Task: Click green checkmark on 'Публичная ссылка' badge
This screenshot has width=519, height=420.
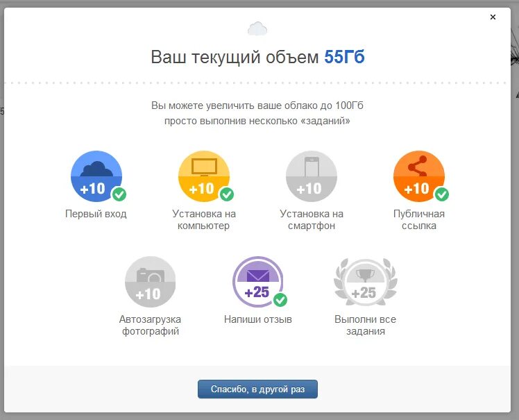Action: coord(442,194)
